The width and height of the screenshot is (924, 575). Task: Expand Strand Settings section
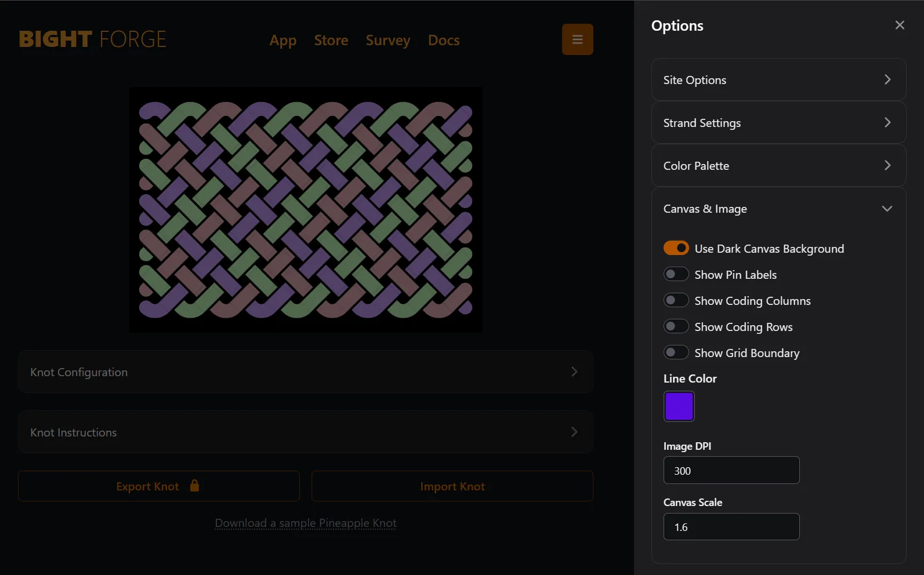click(778, 123)
